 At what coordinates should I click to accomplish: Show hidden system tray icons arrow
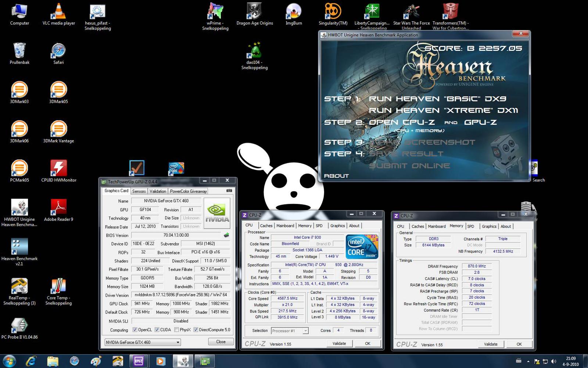528,361
